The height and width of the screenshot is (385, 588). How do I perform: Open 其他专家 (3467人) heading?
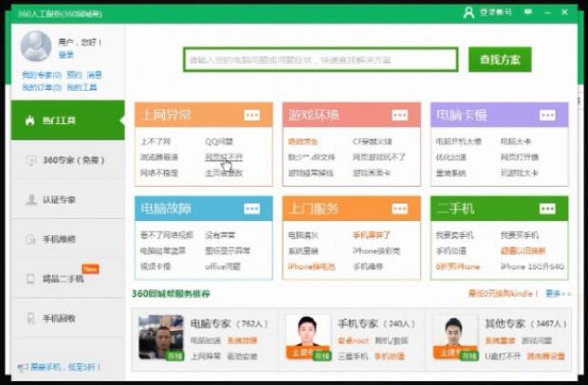tap(525, 323)
